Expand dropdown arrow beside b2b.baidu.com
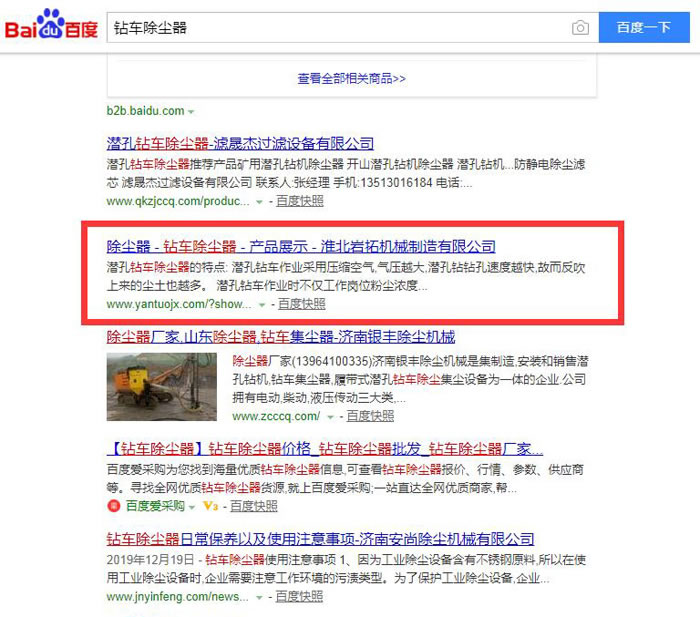This screenshot has height=617, width=700. pyautogui.click(x=191, y=112)
